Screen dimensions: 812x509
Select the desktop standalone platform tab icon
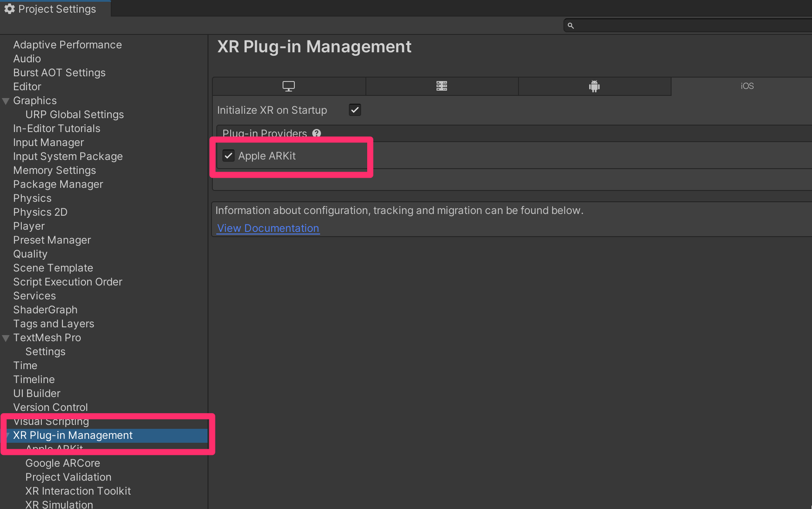[289, 86]
